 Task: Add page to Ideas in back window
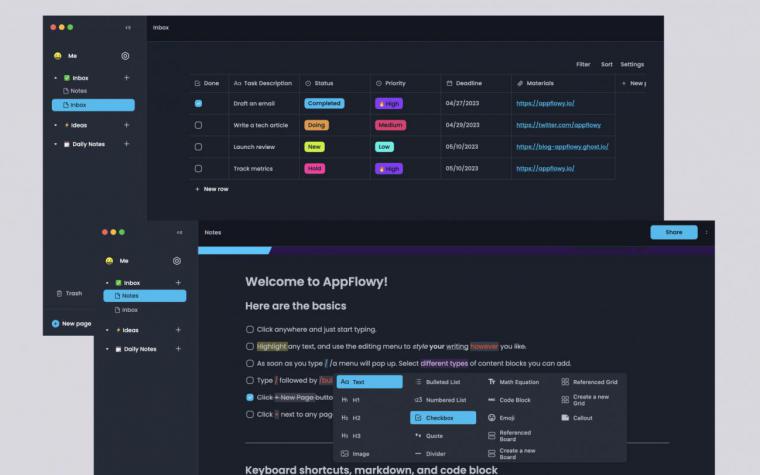click(x=127, y=125)
